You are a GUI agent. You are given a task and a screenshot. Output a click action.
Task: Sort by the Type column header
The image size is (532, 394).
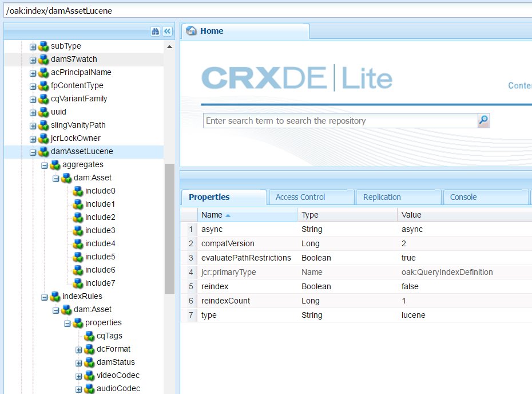tap(347, 215)
